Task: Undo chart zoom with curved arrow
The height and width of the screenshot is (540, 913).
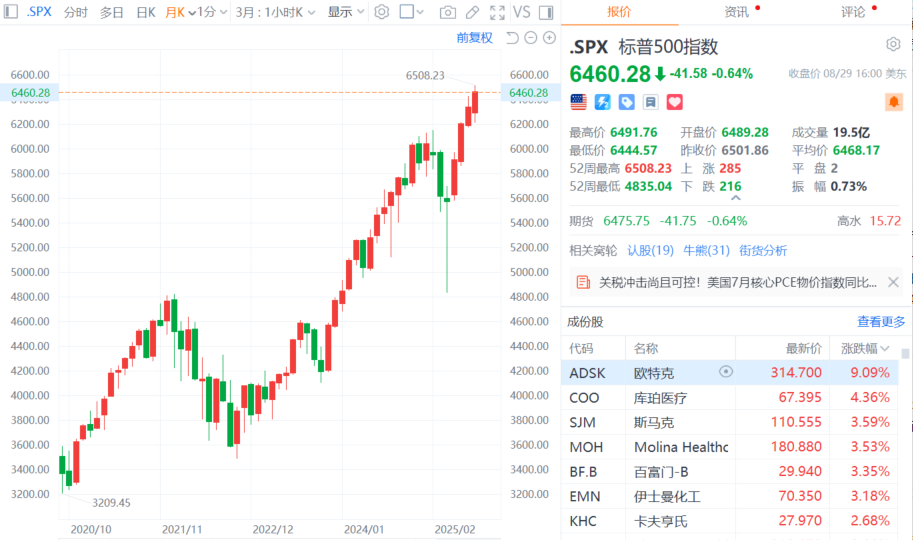Action: coord(512,38)
